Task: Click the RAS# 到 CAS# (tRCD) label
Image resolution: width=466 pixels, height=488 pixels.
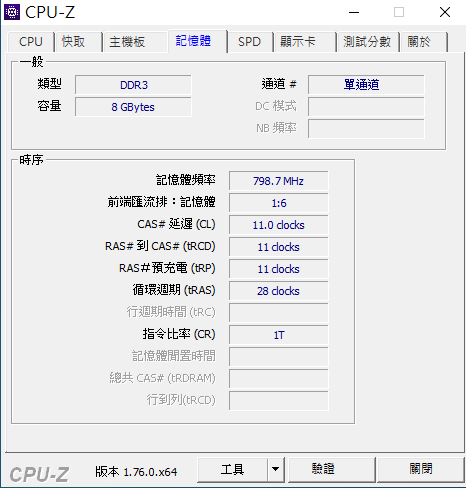Action: pos(160,246)
